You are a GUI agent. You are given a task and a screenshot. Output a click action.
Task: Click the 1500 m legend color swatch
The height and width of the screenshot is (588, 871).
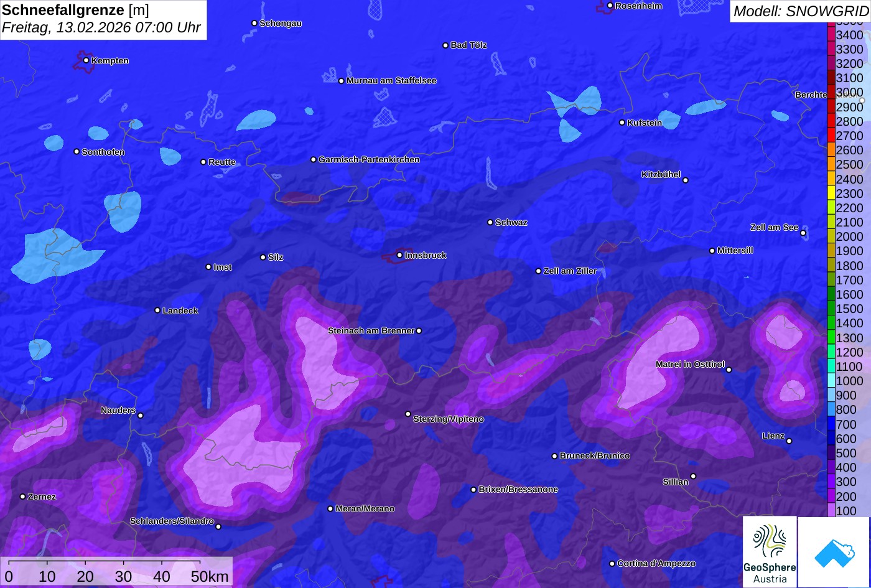[x=831, y=309]
